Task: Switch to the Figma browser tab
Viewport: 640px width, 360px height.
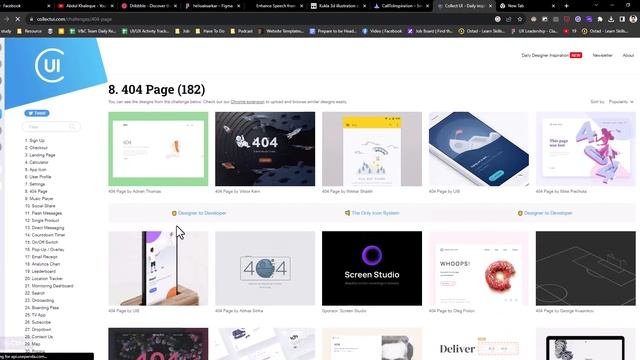Action: click(213, 6)
